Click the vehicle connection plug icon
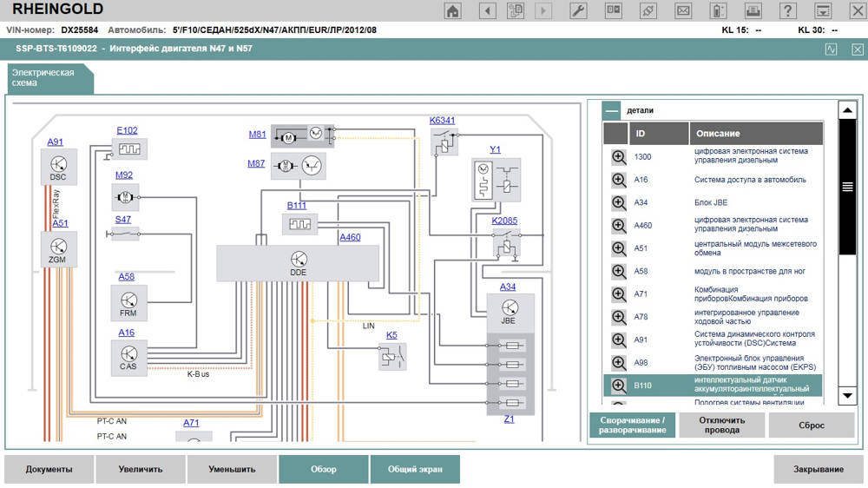868x488 pixels. click(x=648, y=10)
